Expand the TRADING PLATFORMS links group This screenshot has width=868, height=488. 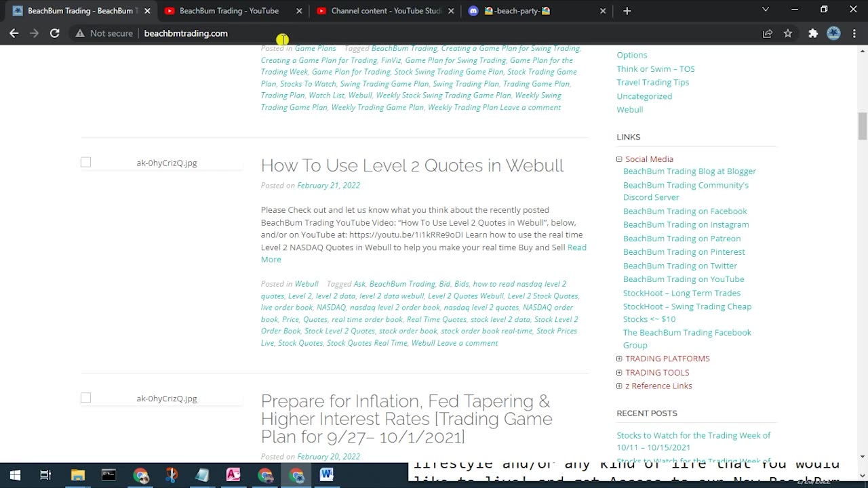click(x=619, y=359)
